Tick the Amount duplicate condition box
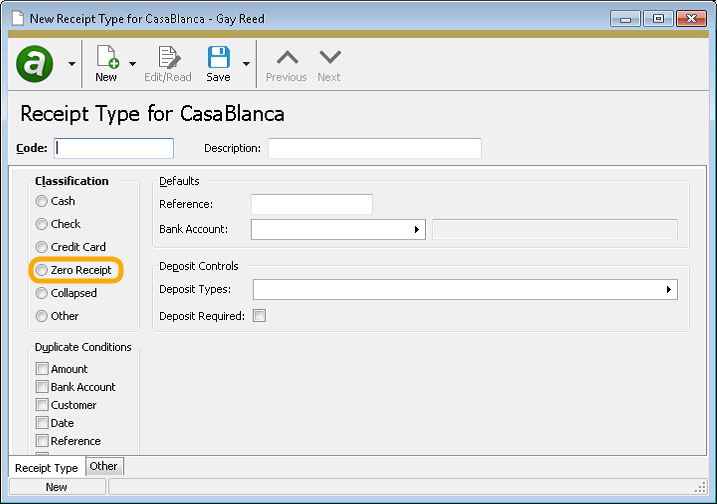Viewport: 717px width, 504px height. click(42, 369)
